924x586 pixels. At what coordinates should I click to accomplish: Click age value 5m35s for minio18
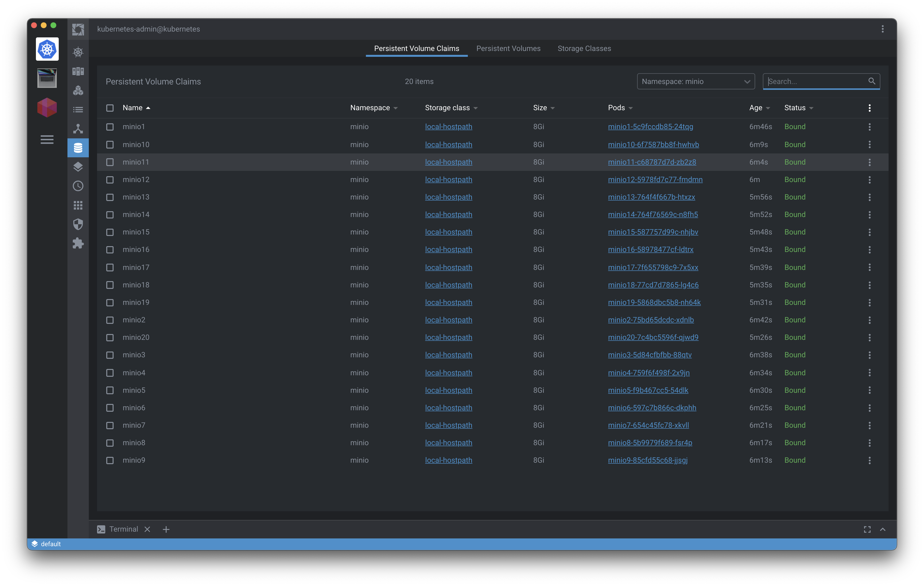[760, 285]
